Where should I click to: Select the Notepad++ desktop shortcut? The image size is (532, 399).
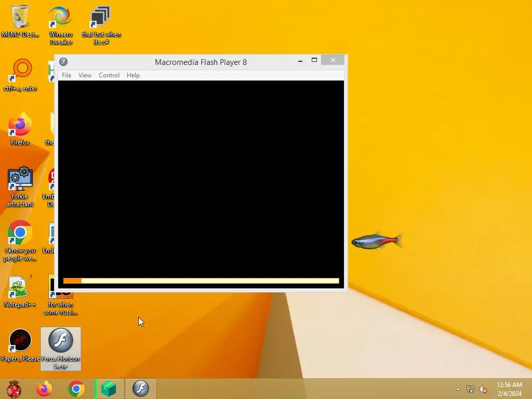click(x=20, y=291)
